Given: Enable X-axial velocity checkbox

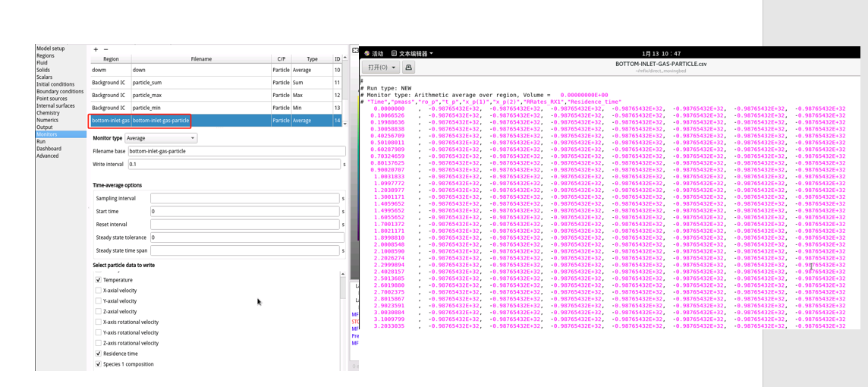Looking at the screenshot, I should (99, 290).
